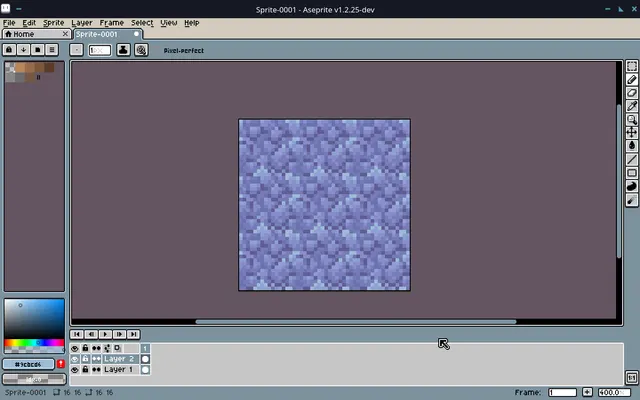The width and height of the screenshot is (640, 400).
Task: Select the Layer 1 cel in frame 1
Action: (x=145, y=370)
